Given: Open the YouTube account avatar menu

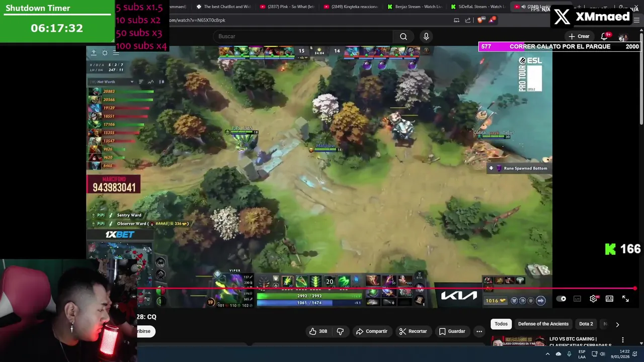Looking at the screenshot, I should [623, 37].
